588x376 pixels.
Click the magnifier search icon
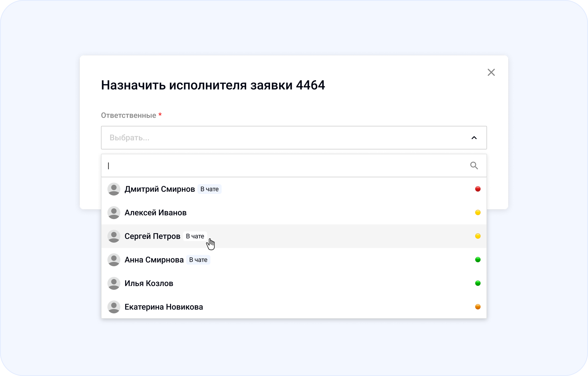[474, 166]
